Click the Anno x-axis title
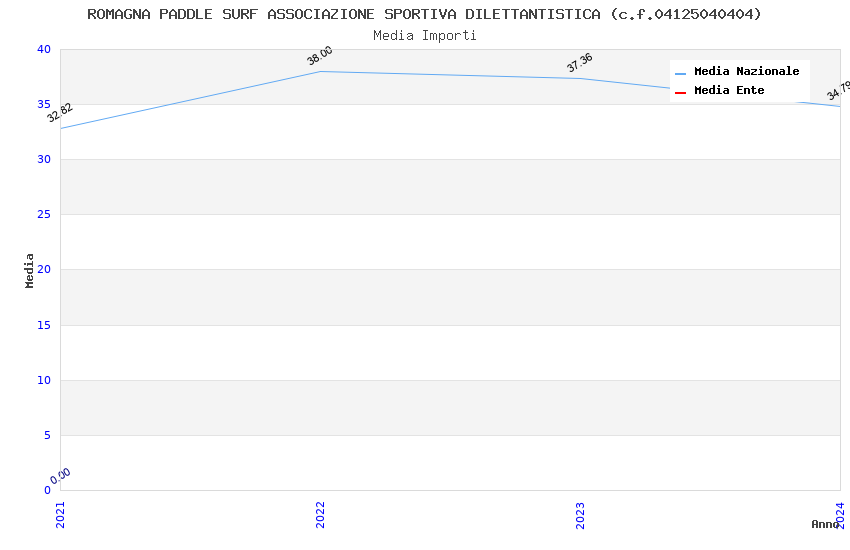850x550 pixels. click(825, 524)
